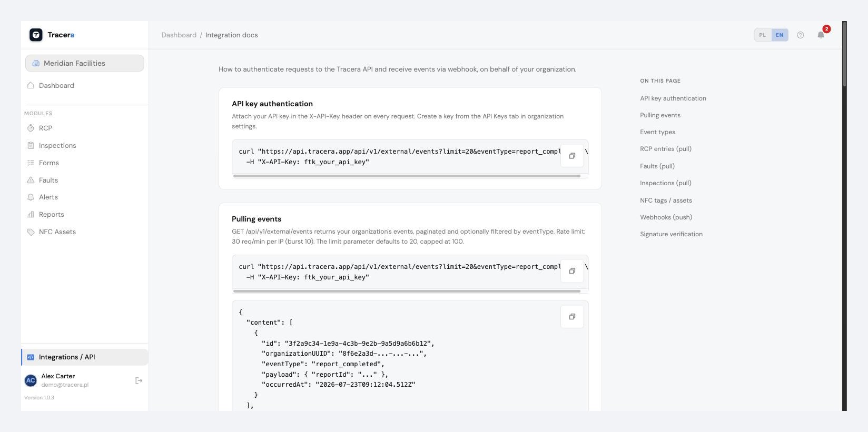Screen dimensions: 868x432
Task: Click the "payload" reportId JSON line
Action: [x=325, y=375]
